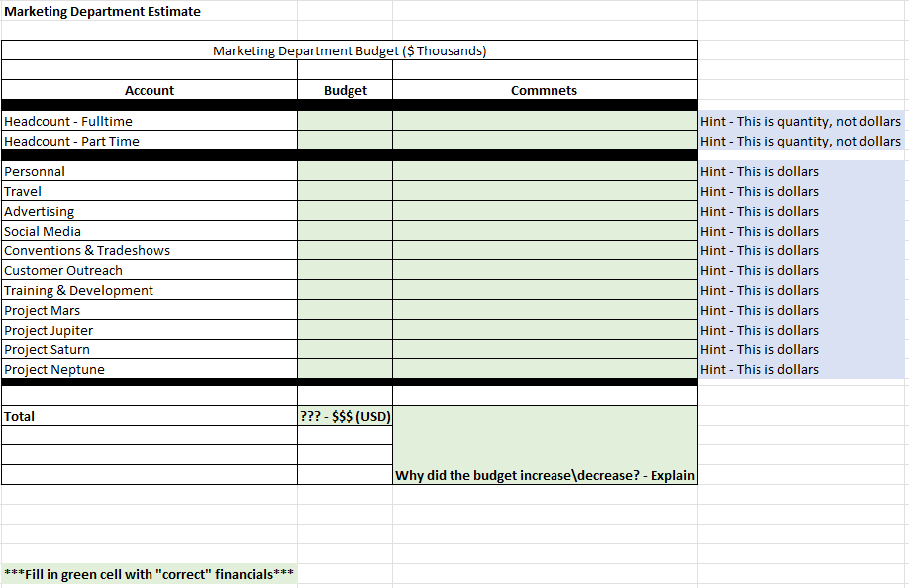Select the "Personnal" account label

tap(35, 171)
